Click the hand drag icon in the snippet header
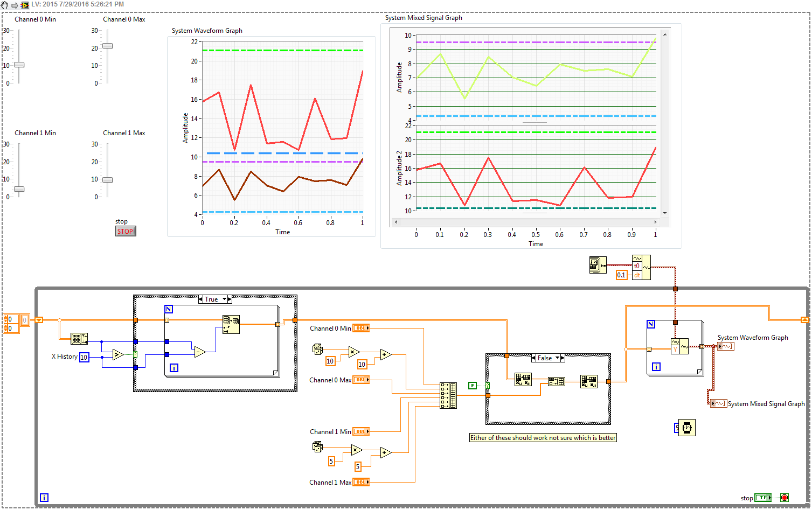Image resolution: width=812 pixels, height=510 pixels. 4,5
